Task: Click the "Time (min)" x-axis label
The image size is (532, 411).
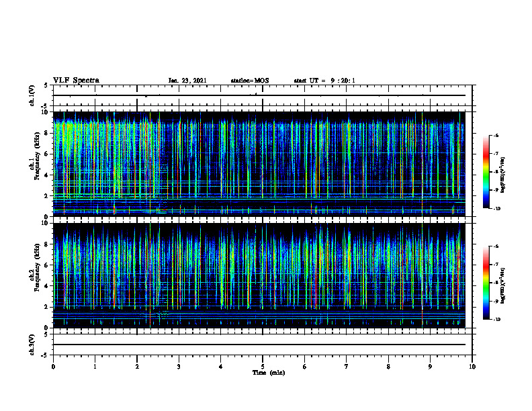Action: pyautogui.click(x=269, y=373)
